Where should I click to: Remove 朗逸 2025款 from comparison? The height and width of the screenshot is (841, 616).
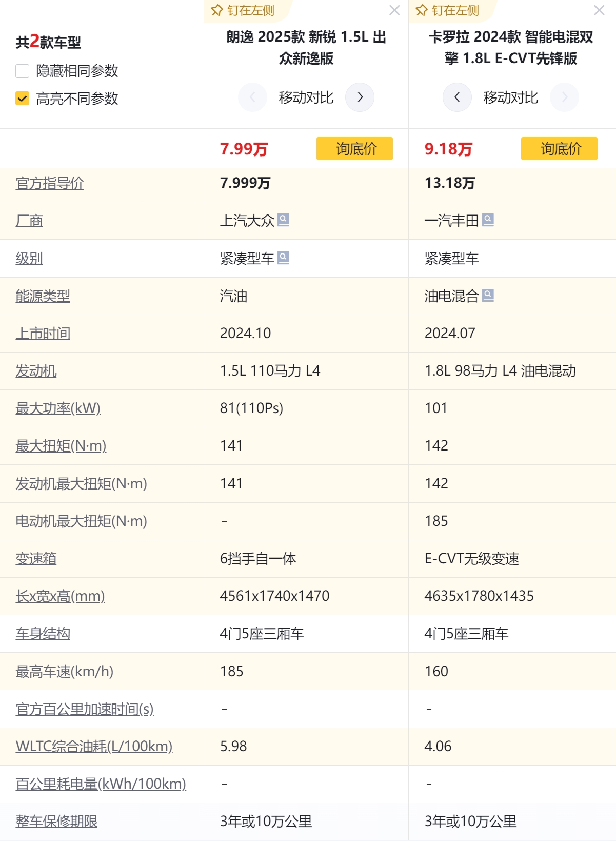394,10
